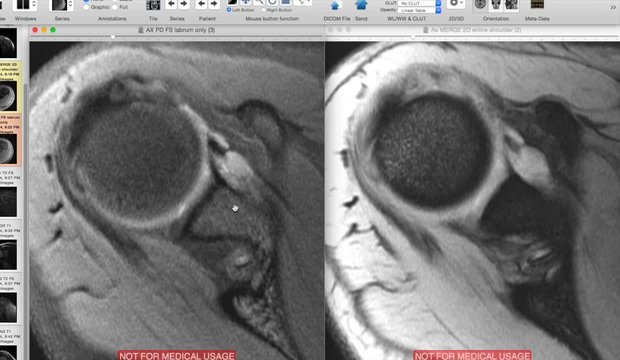The height and width of the screenshot is (360, 620).
Task: Show hidden toolbar items via overflow chevron
Action: tap(613, 7)
